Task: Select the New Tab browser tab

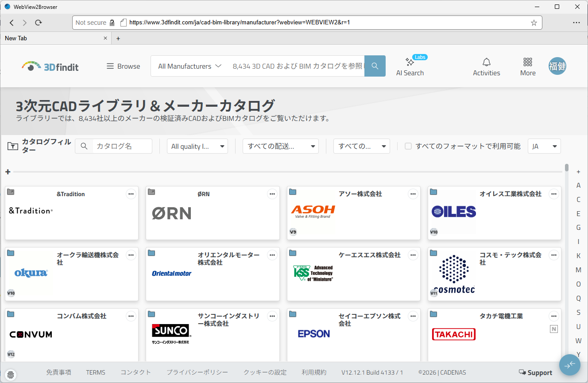Action: point(53,38)
